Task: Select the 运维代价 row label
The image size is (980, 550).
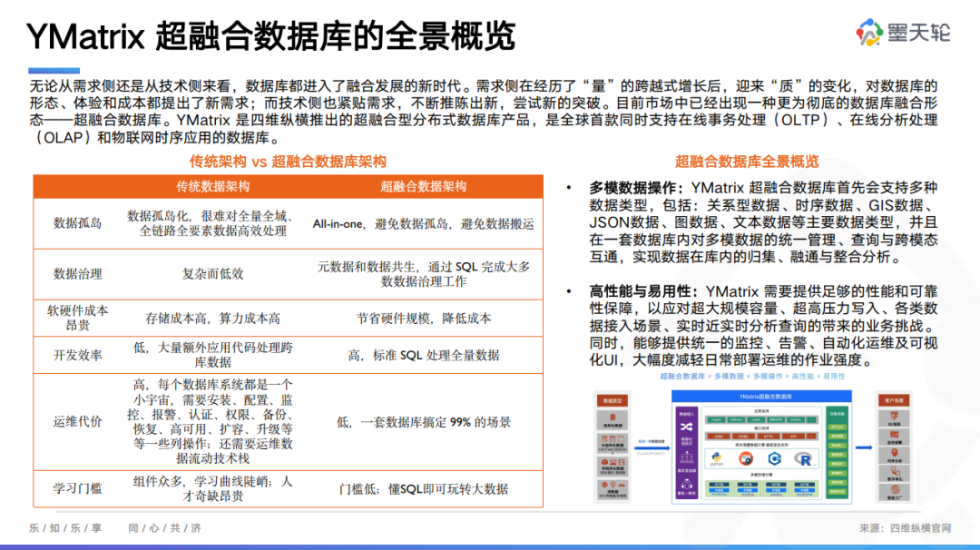Action: (x=77, y=422)
